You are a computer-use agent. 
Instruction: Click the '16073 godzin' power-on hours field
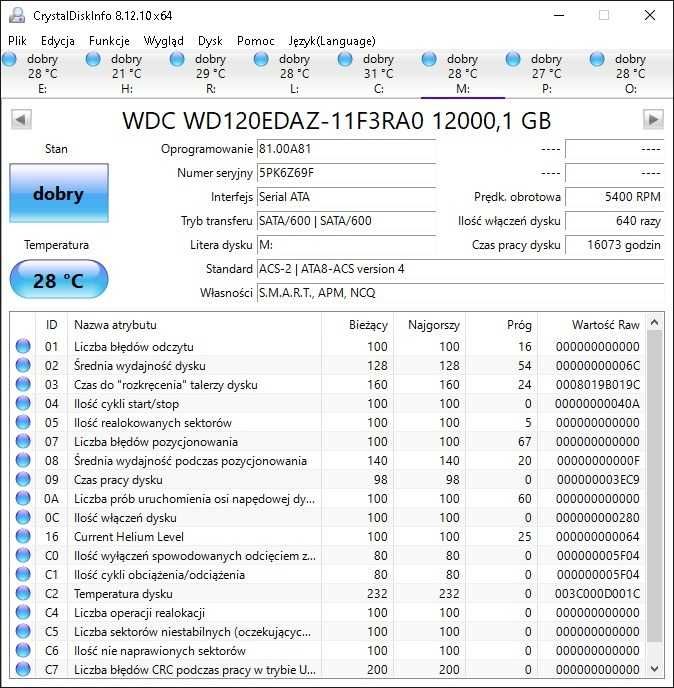[614, 245]
